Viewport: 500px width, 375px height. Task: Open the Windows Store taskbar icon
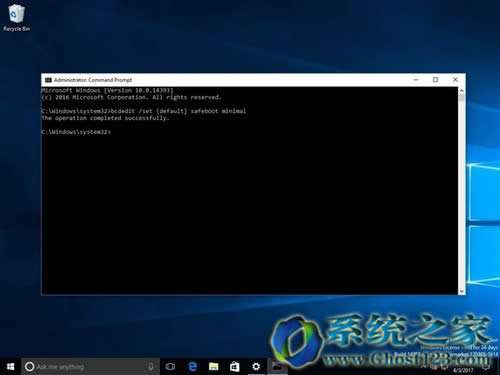[235, 367]
